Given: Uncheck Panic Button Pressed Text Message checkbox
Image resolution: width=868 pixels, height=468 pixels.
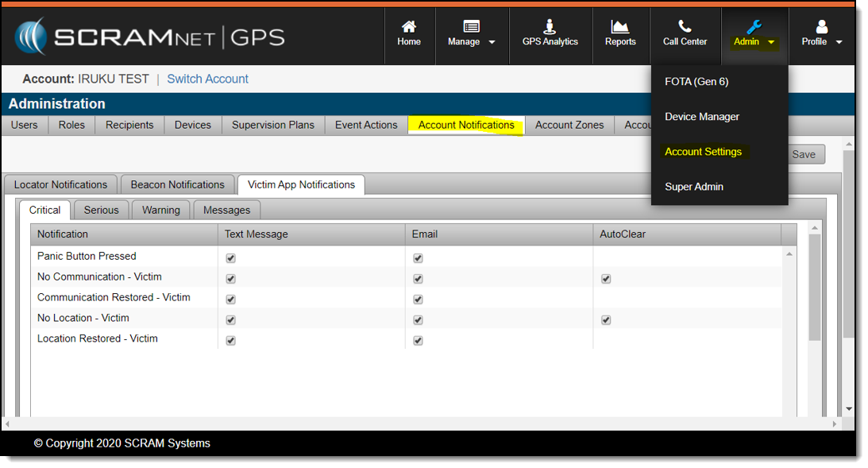Looking at the screenshot, I should click(231, 258).
